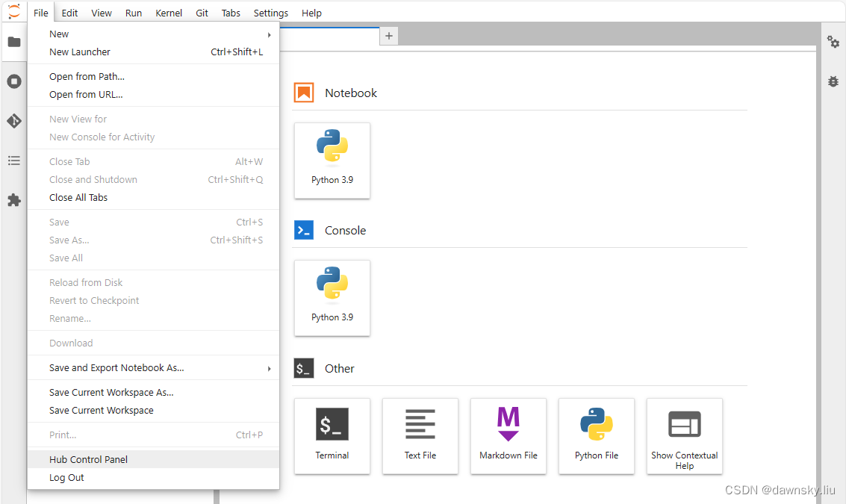Create a new Text File card
Viewport: 846px width, 504px height.
point(420,437)
